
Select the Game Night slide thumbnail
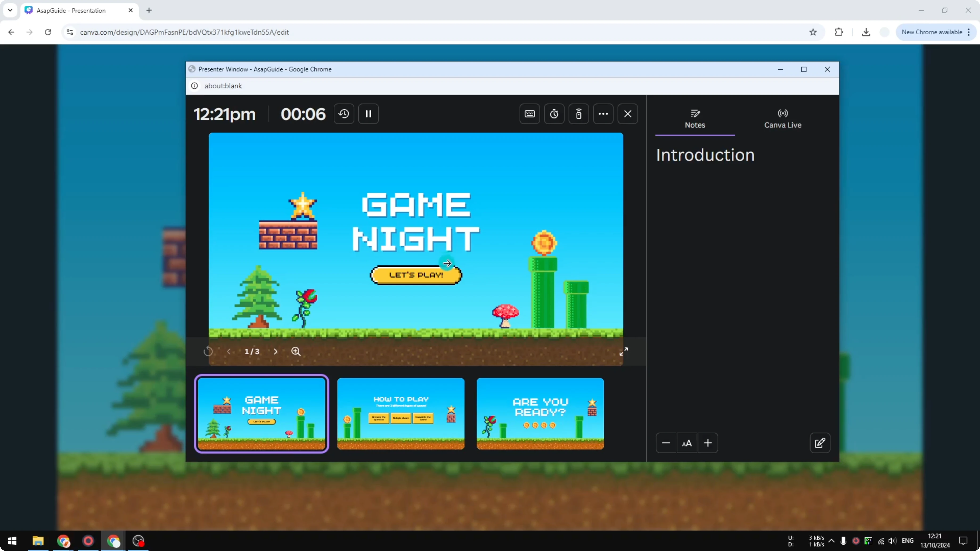click(x=261, y=414)
